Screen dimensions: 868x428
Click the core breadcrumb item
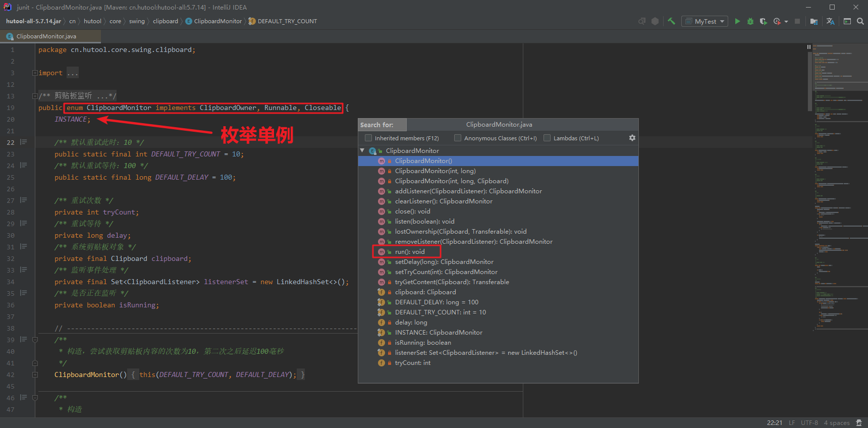pyautogui.click(x=115, y=21)
